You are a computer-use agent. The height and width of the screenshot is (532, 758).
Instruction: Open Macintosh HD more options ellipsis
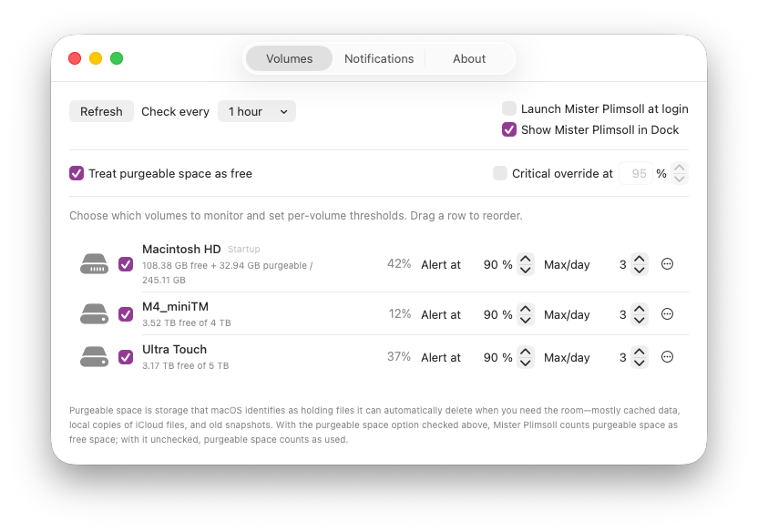pos(667,264)
